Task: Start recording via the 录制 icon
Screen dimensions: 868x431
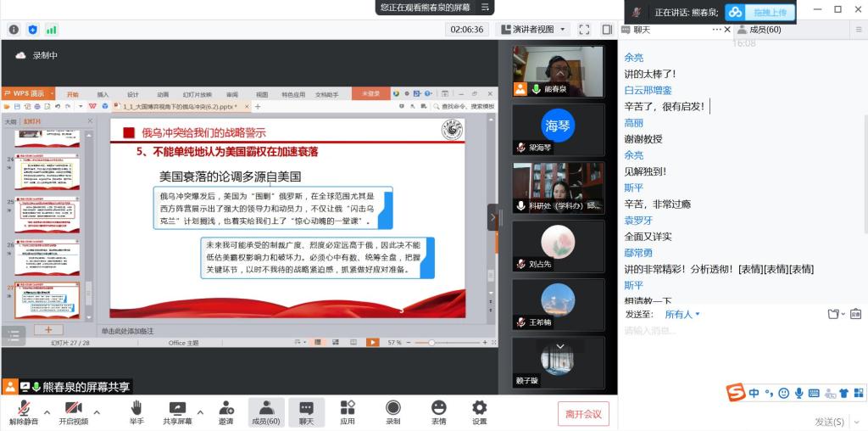Action: [x=392, y=412]
